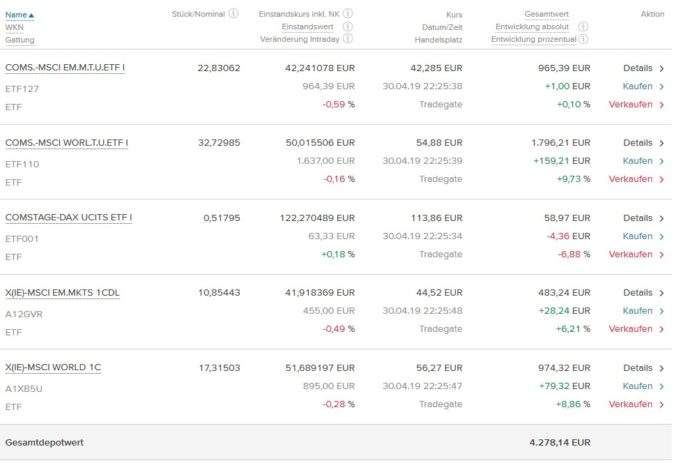The height and width of the screenshot is (463, 676).
Task: Select quantity 22,83062
Action: pos(219,68)
